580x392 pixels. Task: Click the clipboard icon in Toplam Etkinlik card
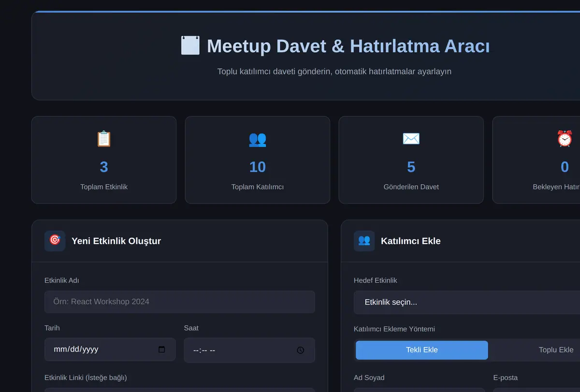point(104,139)
